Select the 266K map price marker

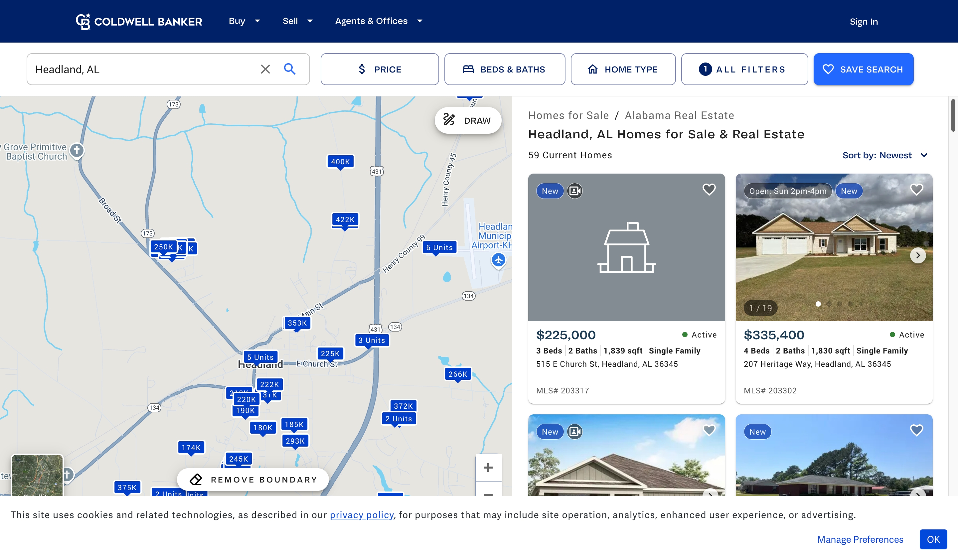point(458,374)
